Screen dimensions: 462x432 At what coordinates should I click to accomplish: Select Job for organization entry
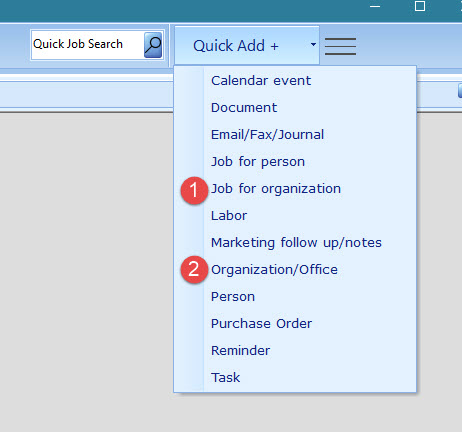(276, 189)
